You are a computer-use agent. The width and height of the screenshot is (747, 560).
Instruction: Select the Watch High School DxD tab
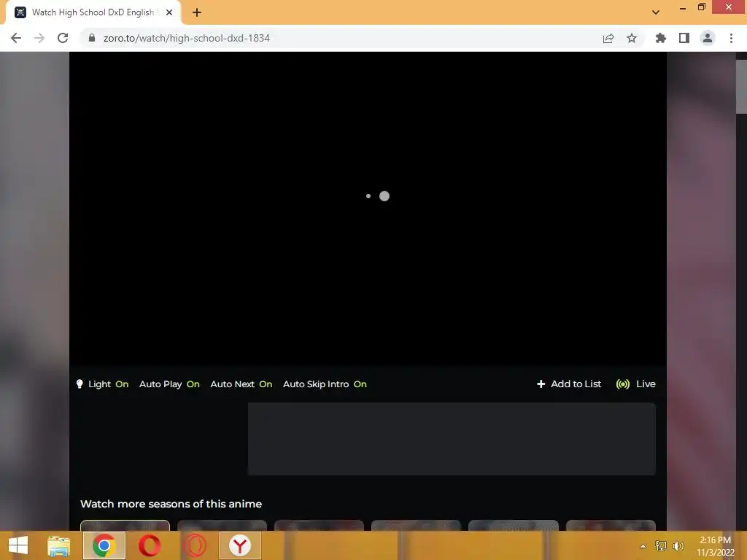(93, 12)
